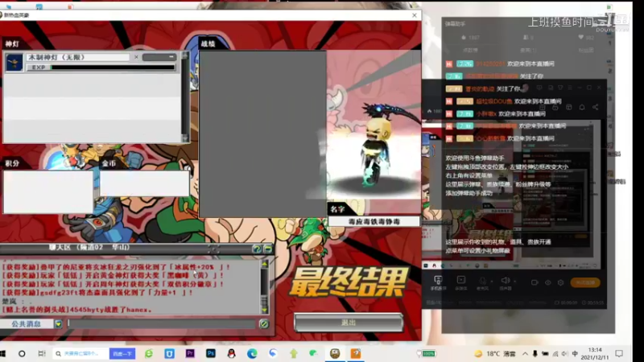Image resolution: width=644 pixels, height=362 pixels.
Task: Launch Photoshop from the taskbar
Action: click(211, 353)
